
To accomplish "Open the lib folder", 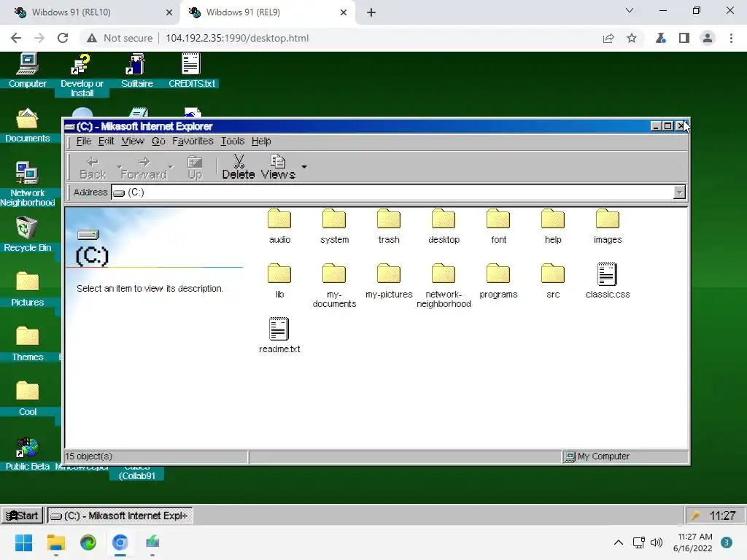I will pyautogui.click(x=279, y=281).
